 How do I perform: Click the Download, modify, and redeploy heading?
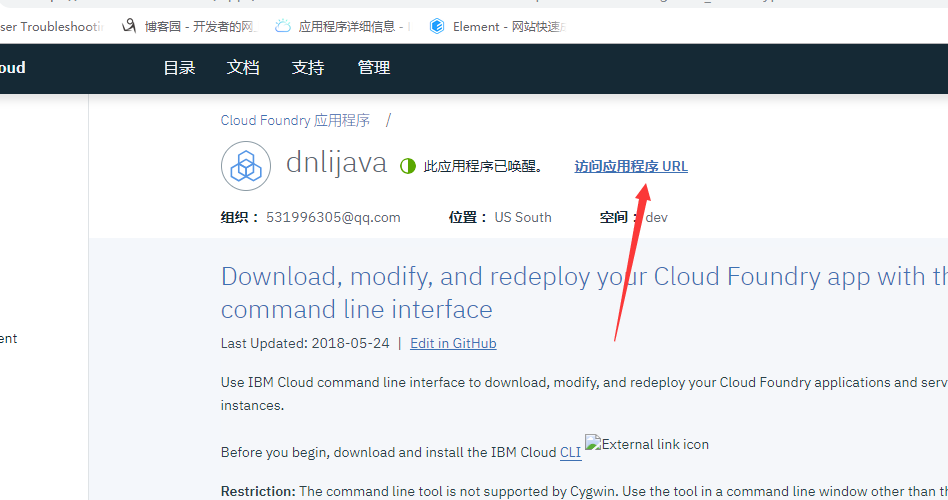[584, 293]
